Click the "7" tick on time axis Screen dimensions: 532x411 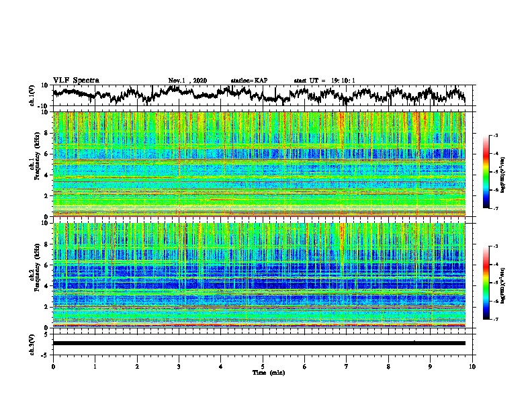coord(347,367)
